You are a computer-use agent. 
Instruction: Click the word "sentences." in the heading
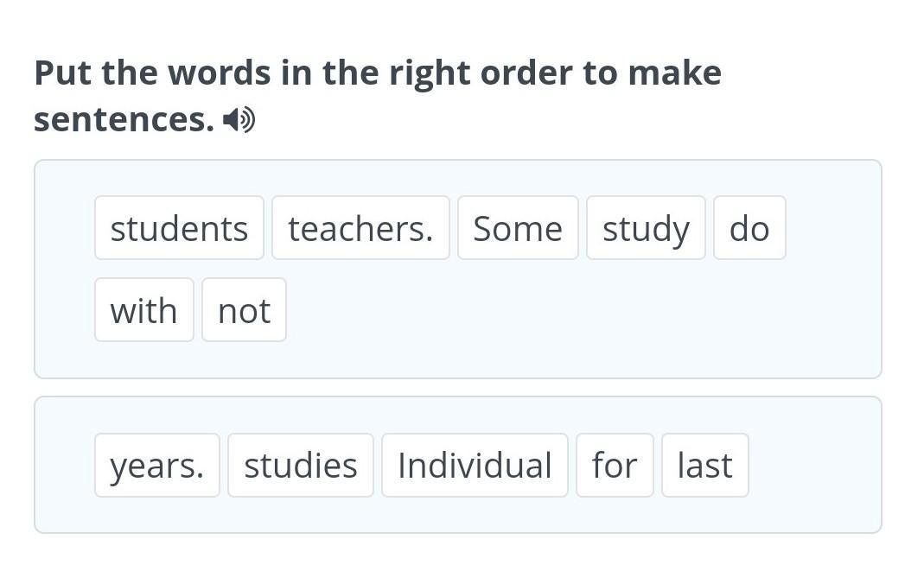[124, 120]
